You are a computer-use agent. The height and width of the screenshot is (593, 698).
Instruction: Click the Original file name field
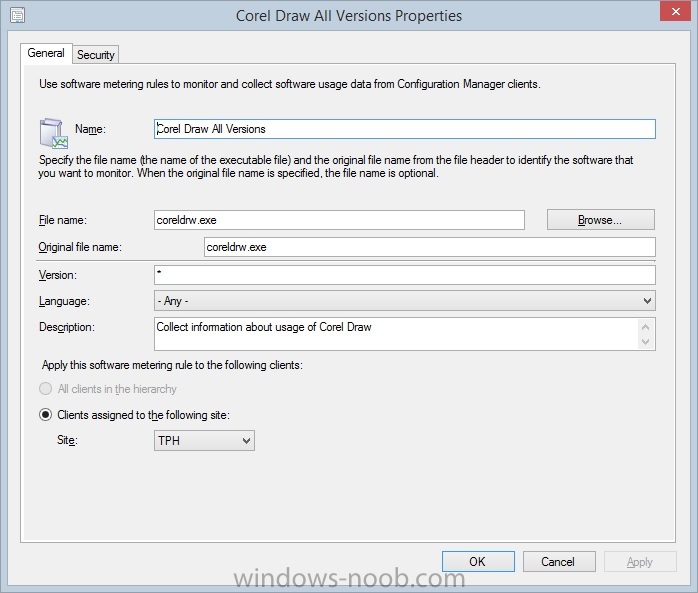pyautogui.click(x=430, y=247)
